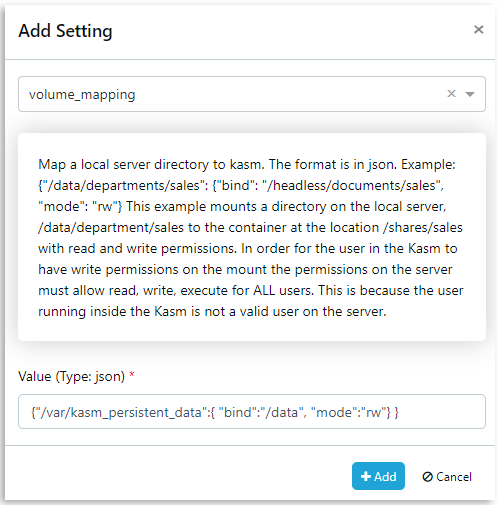Click the Add Setting dialog title
The width and height of the screenshot is (500, 505).
pos(65,31)
